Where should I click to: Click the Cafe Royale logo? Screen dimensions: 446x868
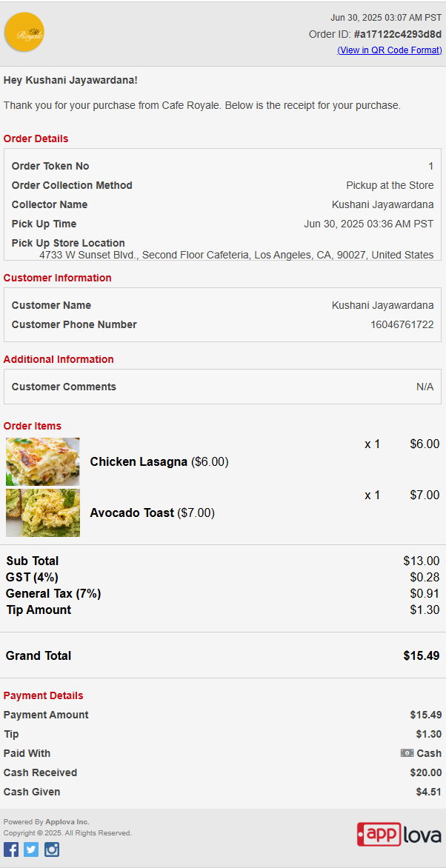tap(24, 32)
